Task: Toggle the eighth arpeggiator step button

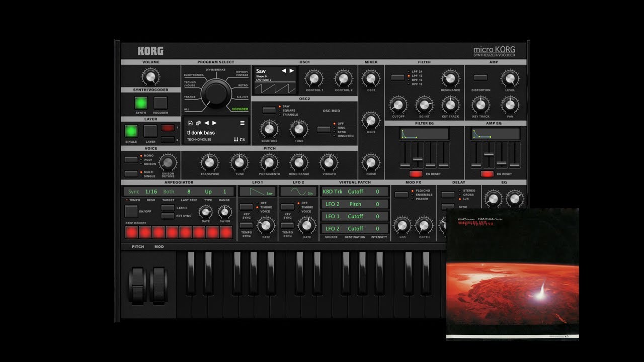Action: 226,232
